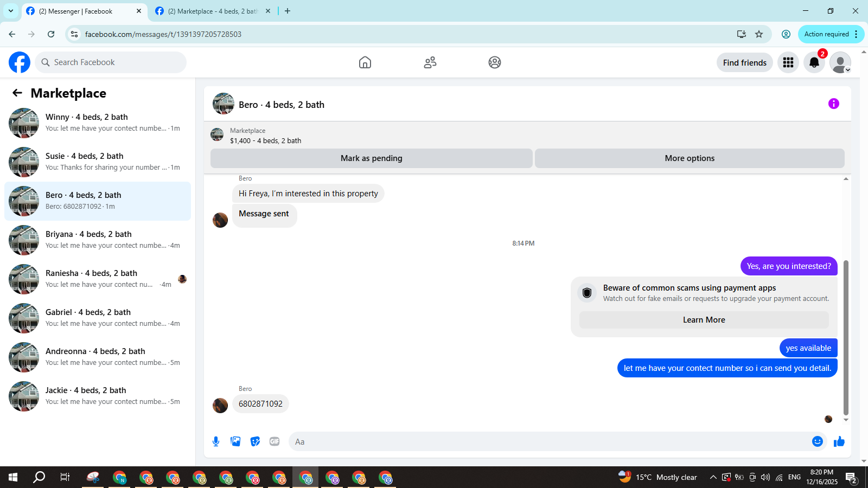Click the "Yes, are you interested?" message bubble
This screenshot has width=868, height=488.
coord(789,266)
